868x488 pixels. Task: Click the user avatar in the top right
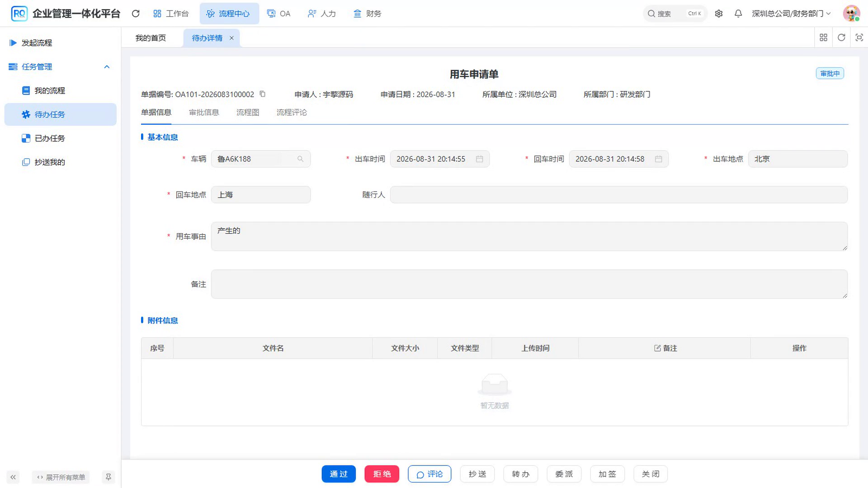pyautogui.click(x=851, y=14)
